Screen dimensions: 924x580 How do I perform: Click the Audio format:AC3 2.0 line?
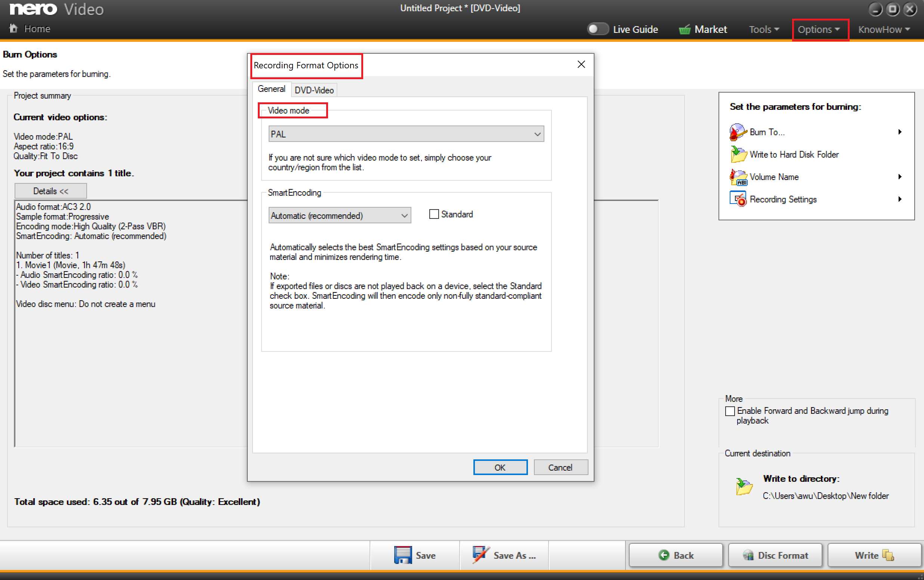(53, 207)
